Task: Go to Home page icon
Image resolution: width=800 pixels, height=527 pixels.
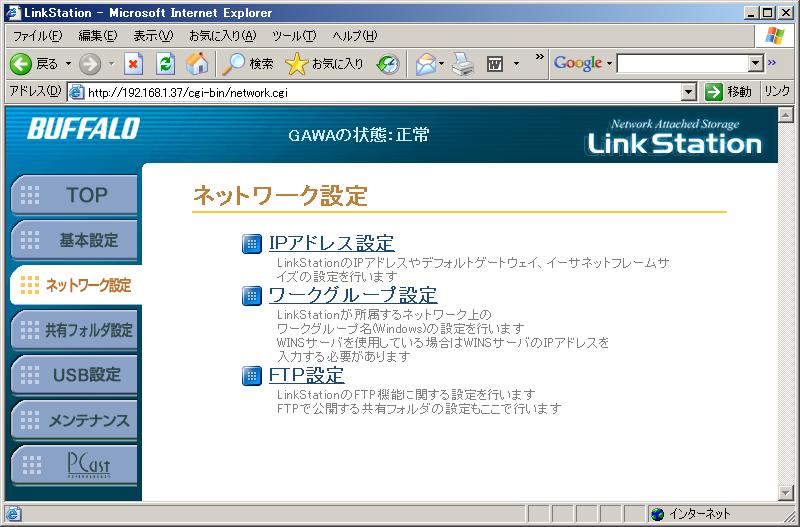Action: [x=197, y=64]
